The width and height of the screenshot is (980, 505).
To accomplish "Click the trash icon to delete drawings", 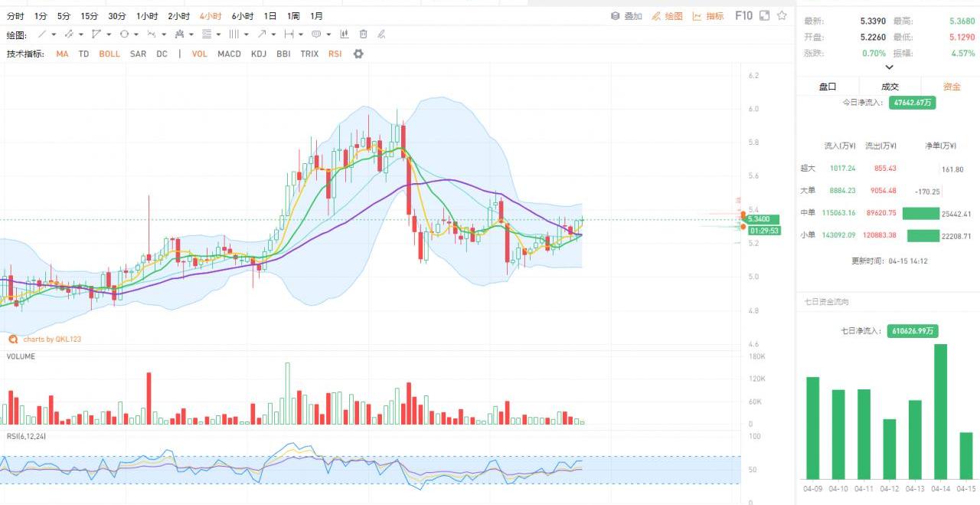I will [363, 34].
